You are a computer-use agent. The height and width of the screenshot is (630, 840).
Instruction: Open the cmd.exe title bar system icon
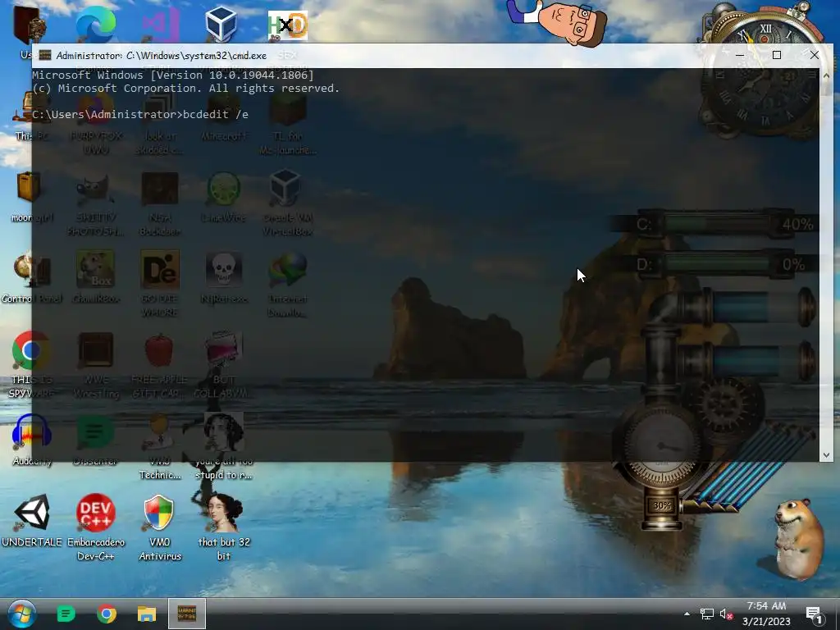(45, 55)
